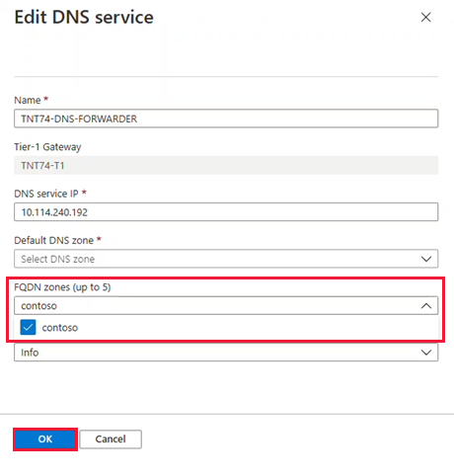Click the Tier-1 Gateway label
This screenshot has width=454, height=476.
[x=47, y=147]
